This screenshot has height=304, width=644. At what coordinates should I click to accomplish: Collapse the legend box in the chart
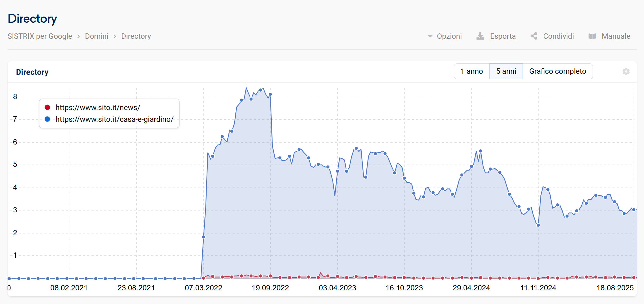[109, 113]
